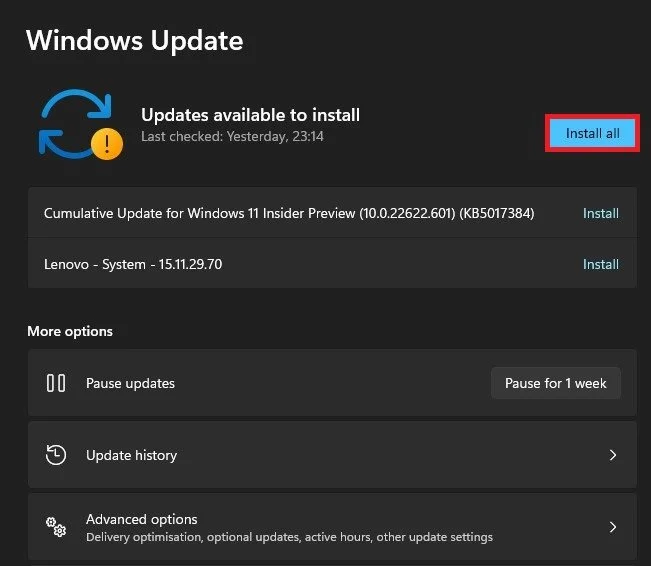Image resolution: width=651 pixels, height=566 pixels.
Task: Expand Advanced options chevron
Action: click(613, 527)
